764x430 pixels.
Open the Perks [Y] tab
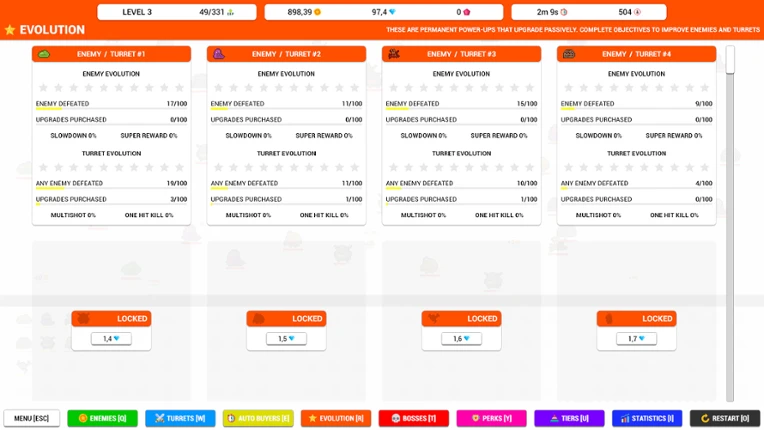tap(491, 418)
